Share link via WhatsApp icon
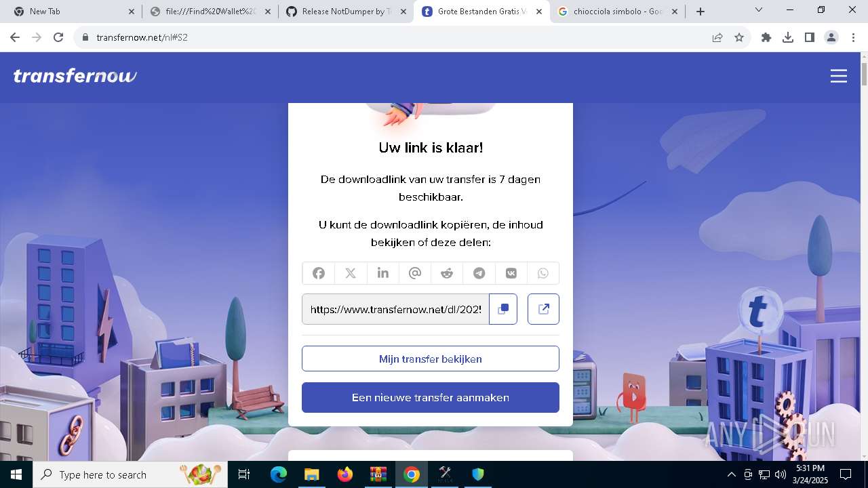868x488 pixels. [543, 273]
